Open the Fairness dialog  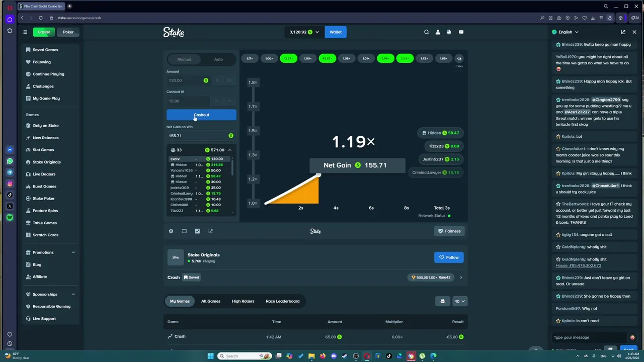pos(449,231)
